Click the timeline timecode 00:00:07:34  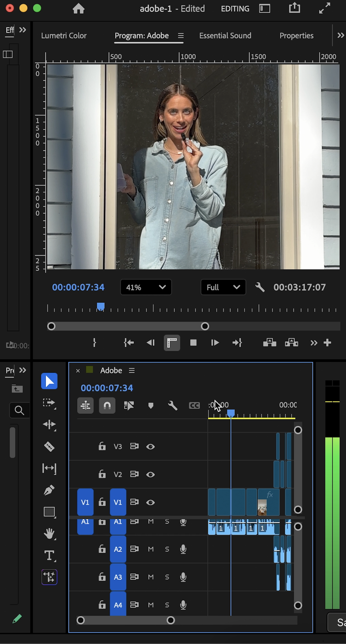click(107, 388)
